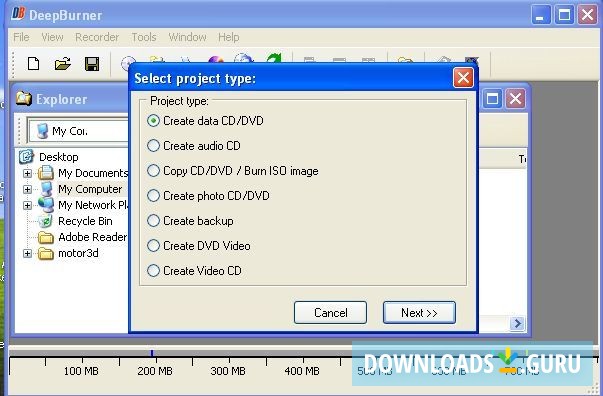Click the Next >> button
This screenshot has height=396, width=603.
click(x=419, y=313)
